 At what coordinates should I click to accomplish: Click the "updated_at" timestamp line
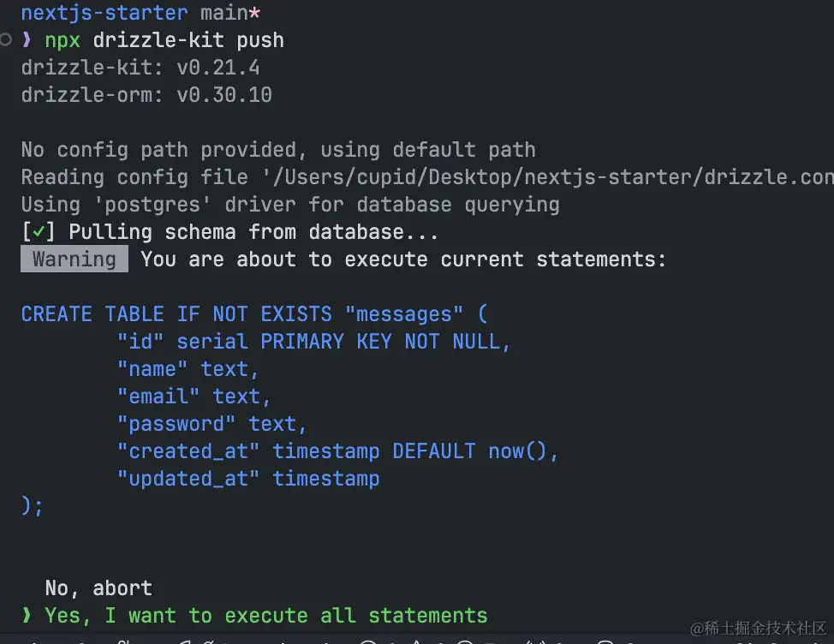pos(248,479)
